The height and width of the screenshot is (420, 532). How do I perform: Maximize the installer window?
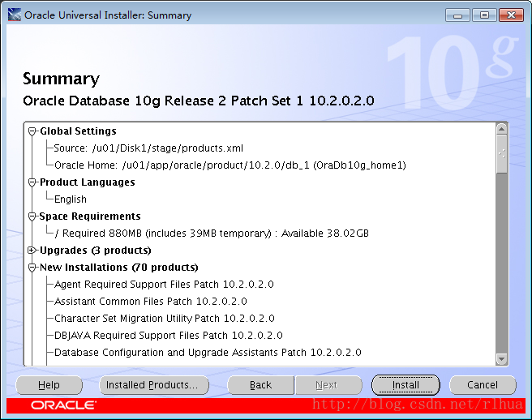point(484,15)
